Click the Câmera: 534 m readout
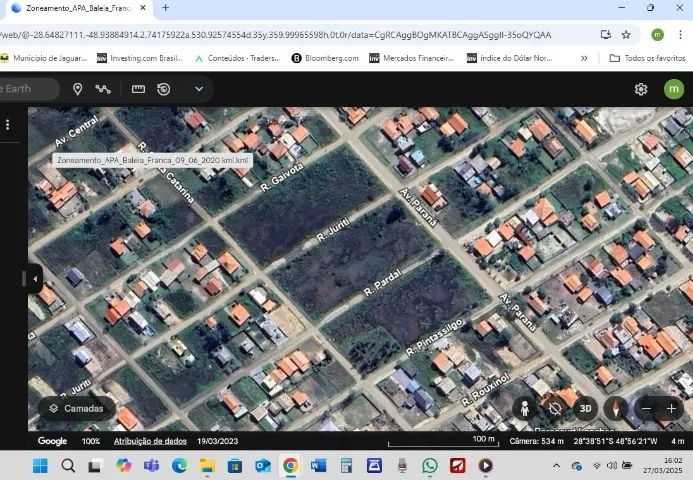693x480 pixels. coord(537,441)
